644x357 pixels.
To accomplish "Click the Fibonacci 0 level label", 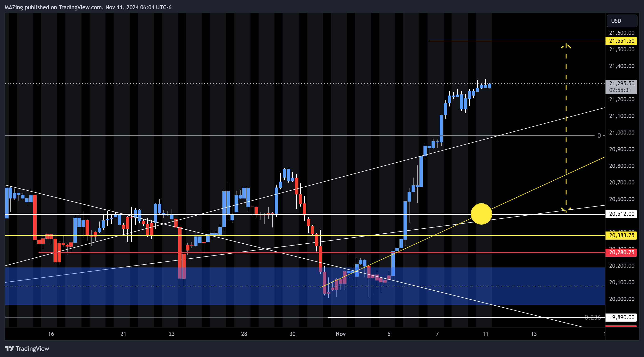I will click(599, 135).
